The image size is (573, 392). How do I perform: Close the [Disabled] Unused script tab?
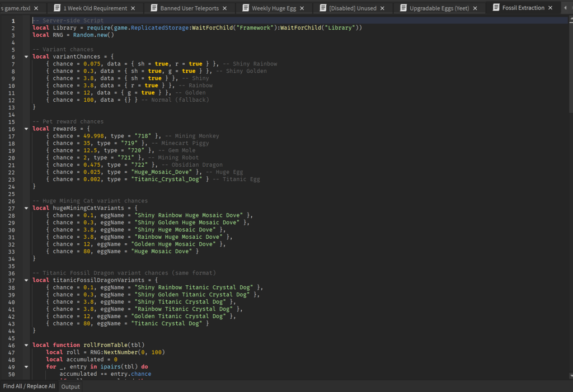point(382,8)
